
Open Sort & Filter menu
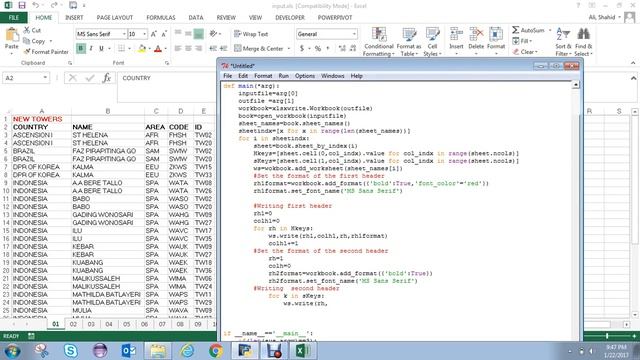[562, 42]
